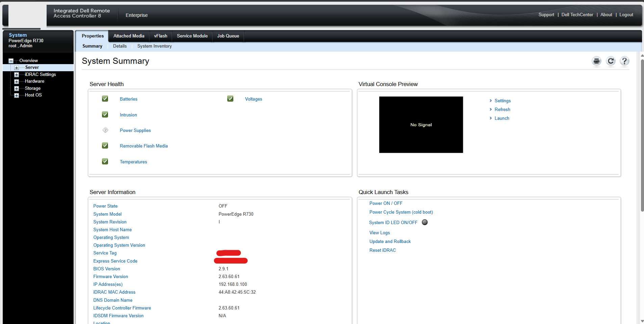
Task: Click the MAC value 44:A8:42:45:5C:32
Action: pyautogui.click(x=237, y=292)
